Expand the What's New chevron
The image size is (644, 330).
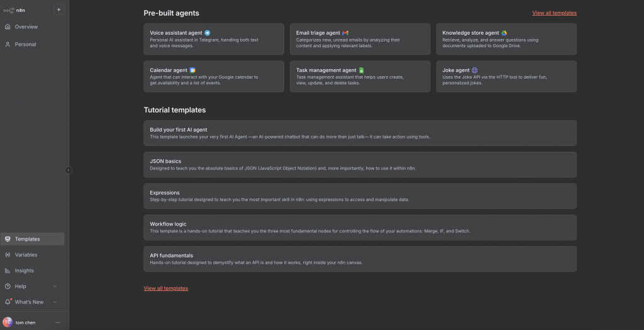[x=55, y=302]
